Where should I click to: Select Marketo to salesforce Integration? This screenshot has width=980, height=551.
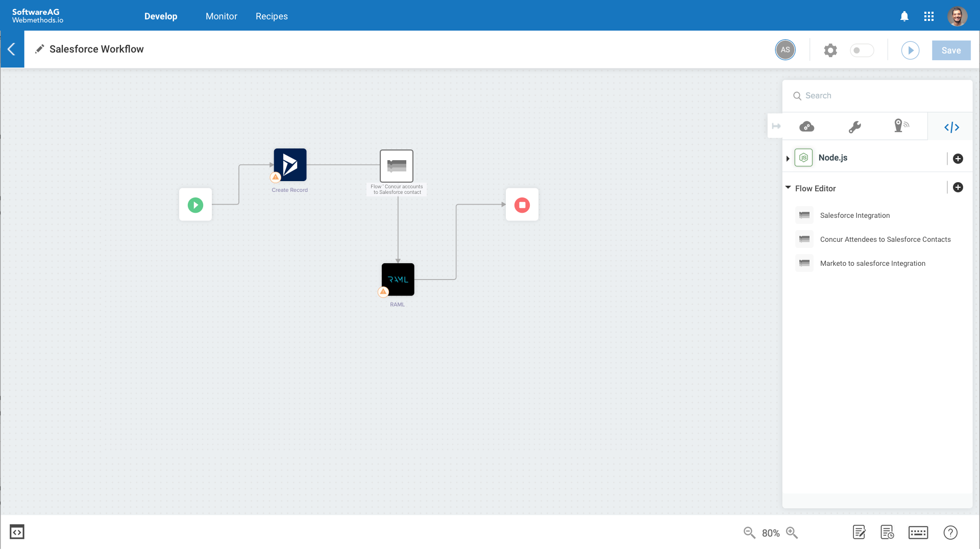(x=872, y=263)
